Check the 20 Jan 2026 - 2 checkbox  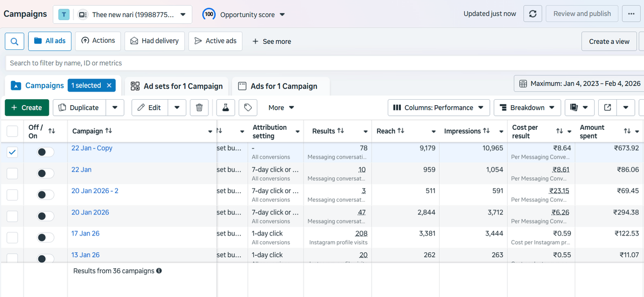coord(12,195)
